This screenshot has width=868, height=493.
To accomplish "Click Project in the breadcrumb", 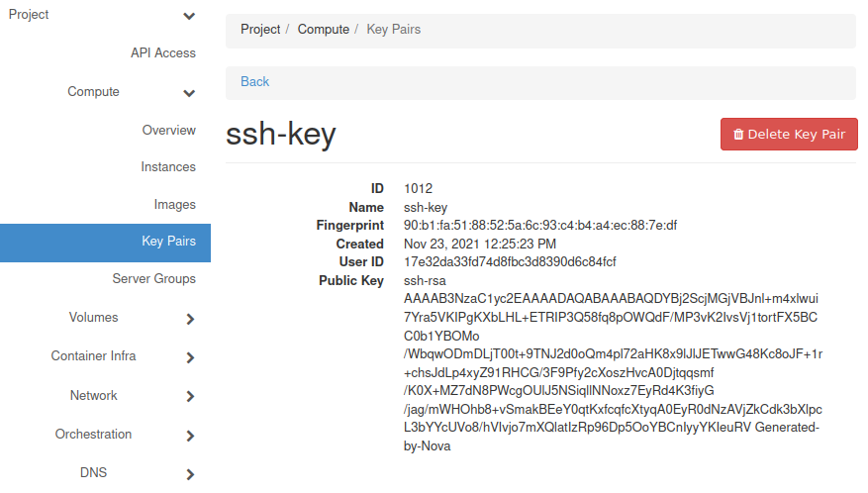I will (260, 30).
